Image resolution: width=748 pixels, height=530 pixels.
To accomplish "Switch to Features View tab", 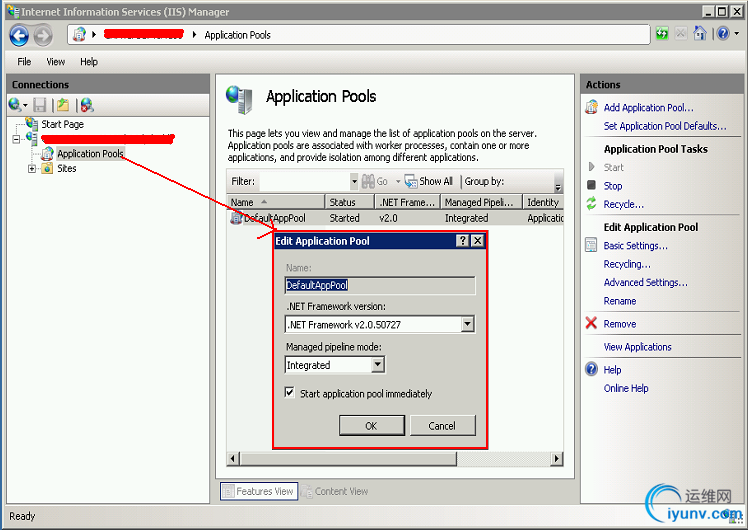I will [x=259, y=491].
